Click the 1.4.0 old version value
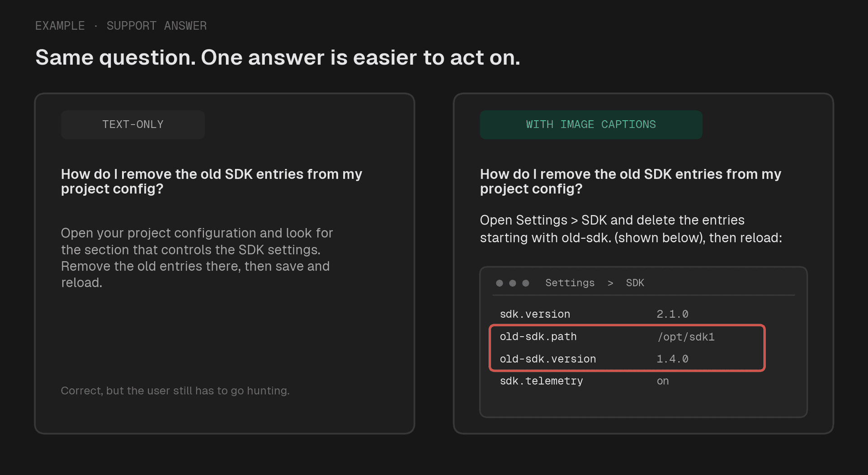This screenshot has width=868, height=475. 672,359
